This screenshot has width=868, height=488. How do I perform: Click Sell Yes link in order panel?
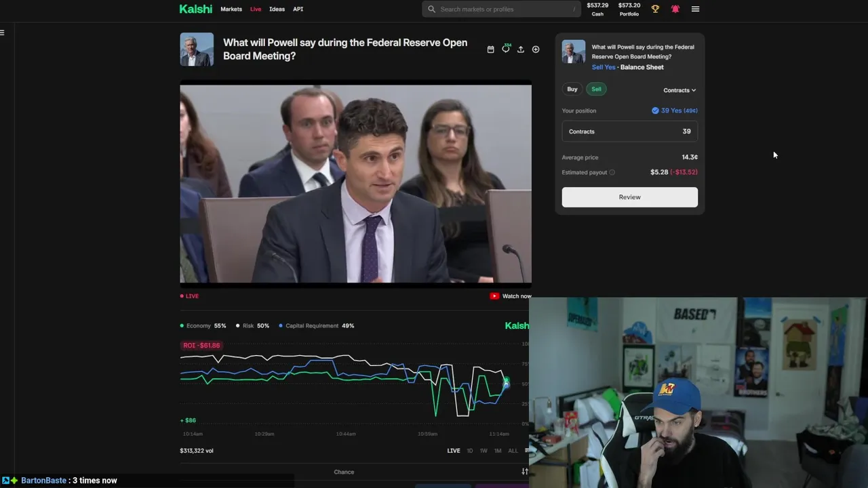(604, 67)
